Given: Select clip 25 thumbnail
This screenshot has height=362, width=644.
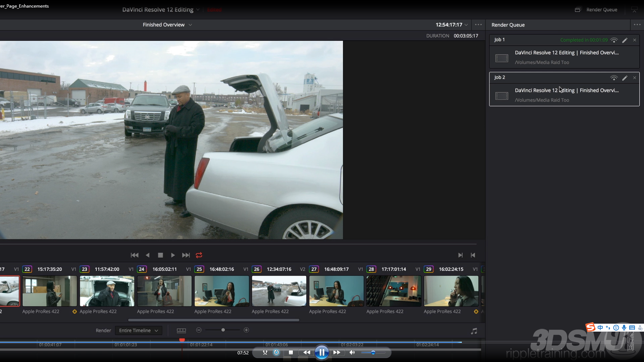Looking at the screenshot, I should 222,291.
